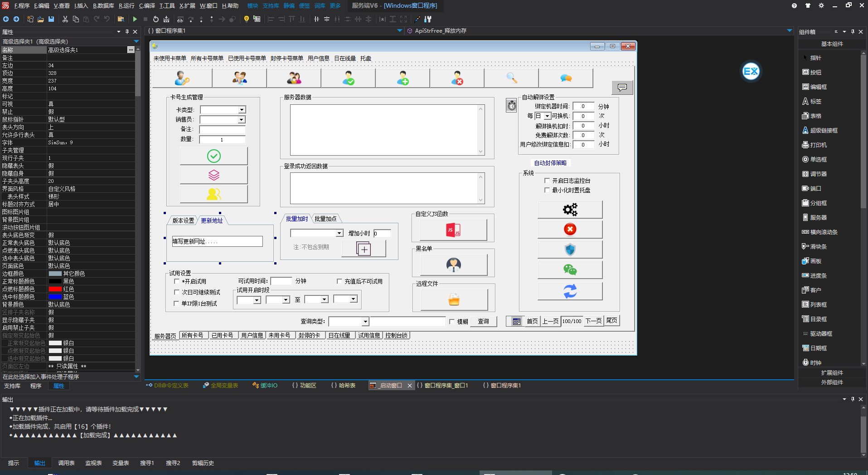The width and height of the screenshot is (868, 475).
Task: Click the new file toolbar icon
Action: 30,19
